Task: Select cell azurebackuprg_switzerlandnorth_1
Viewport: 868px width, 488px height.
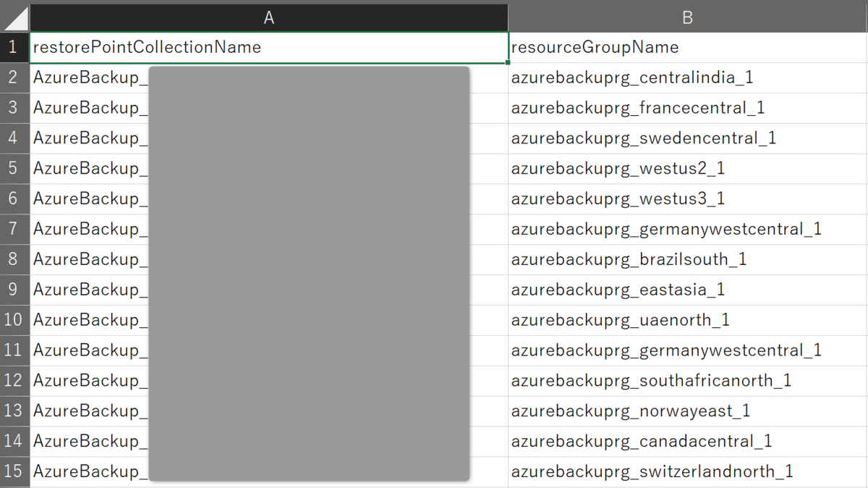Action: point(688,472)
